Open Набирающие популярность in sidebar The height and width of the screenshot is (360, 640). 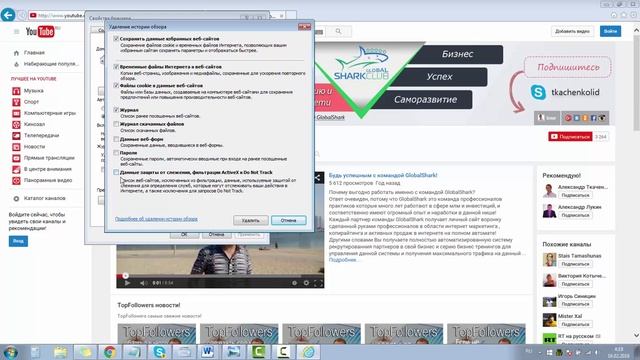46,64
